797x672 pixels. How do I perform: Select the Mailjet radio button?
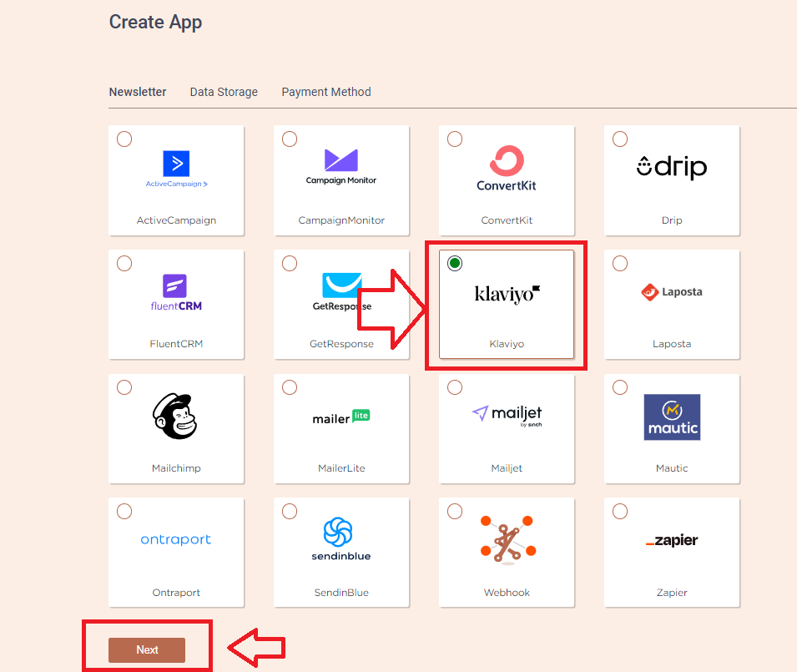tap(455, 387)
